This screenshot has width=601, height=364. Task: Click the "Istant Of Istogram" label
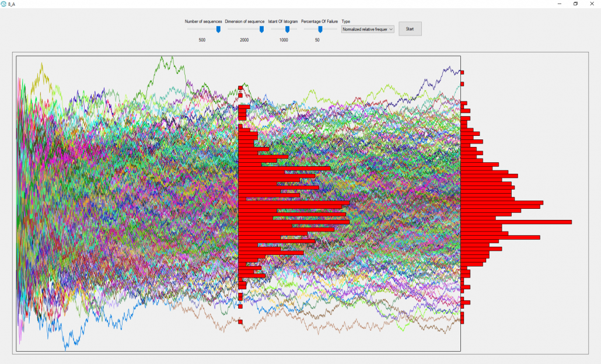click(283, 21)
